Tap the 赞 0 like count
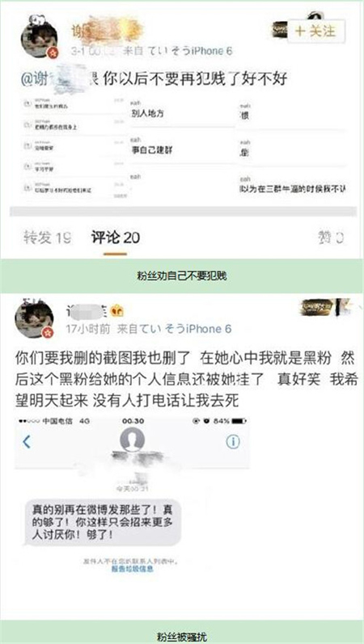 pos(330,238)
